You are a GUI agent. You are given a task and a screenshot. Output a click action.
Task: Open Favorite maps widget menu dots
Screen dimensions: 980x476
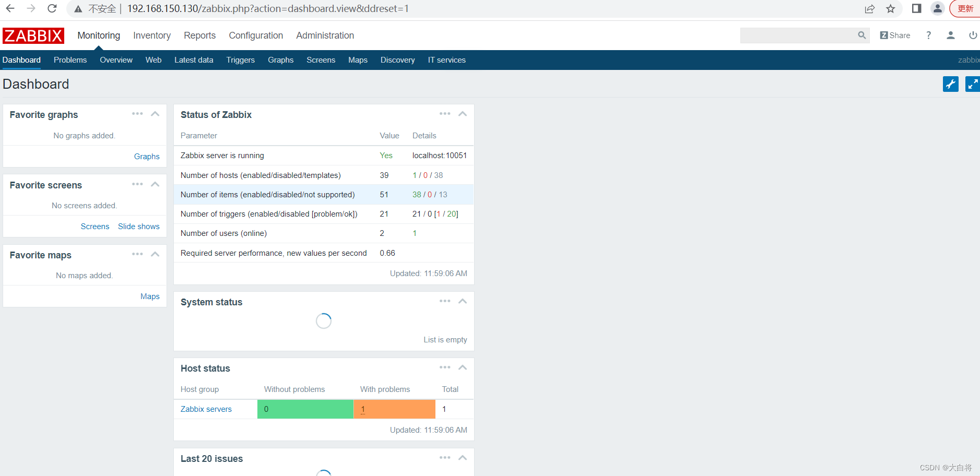click(x=137, y=254)
